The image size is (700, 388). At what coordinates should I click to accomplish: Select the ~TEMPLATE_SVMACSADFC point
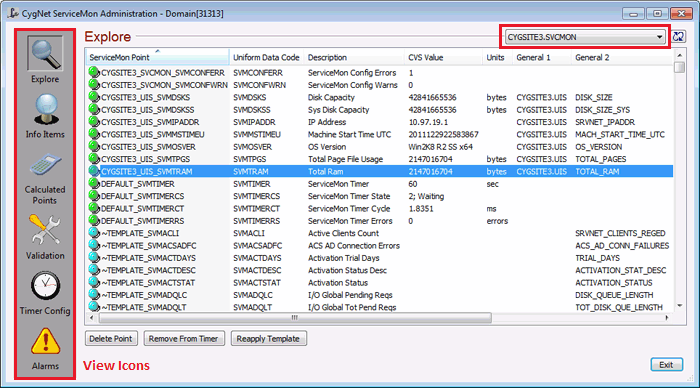tap(149, 246)
